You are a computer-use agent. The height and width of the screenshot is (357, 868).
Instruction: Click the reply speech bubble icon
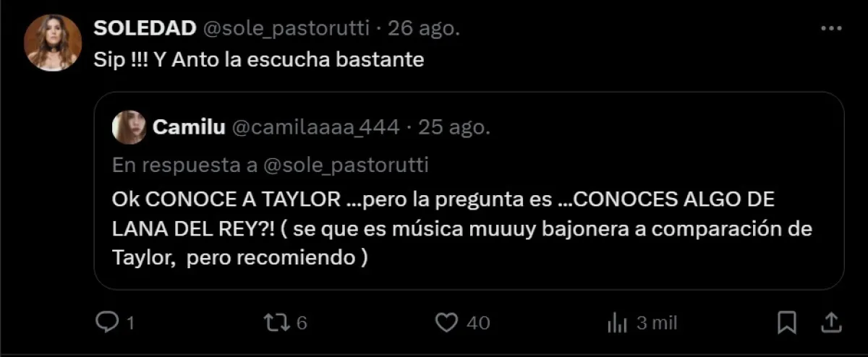coord(106,322)
